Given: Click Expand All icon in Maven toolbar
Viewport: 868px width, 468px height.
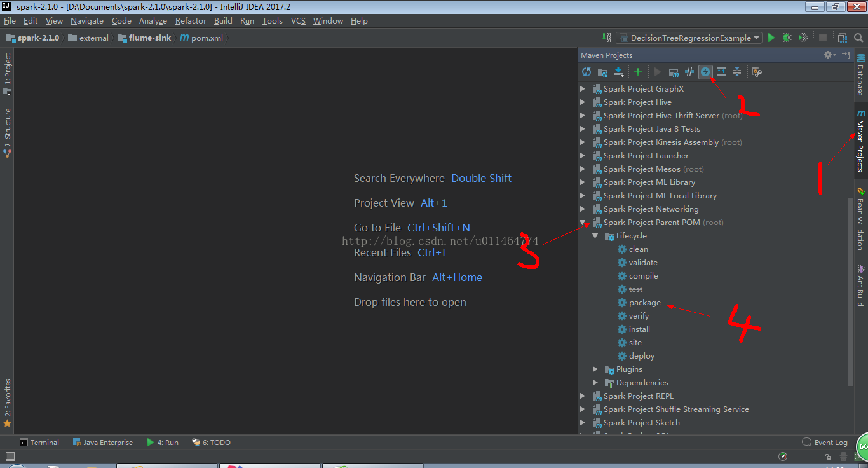Looking at the screenshot, I should tap(721, 72).
